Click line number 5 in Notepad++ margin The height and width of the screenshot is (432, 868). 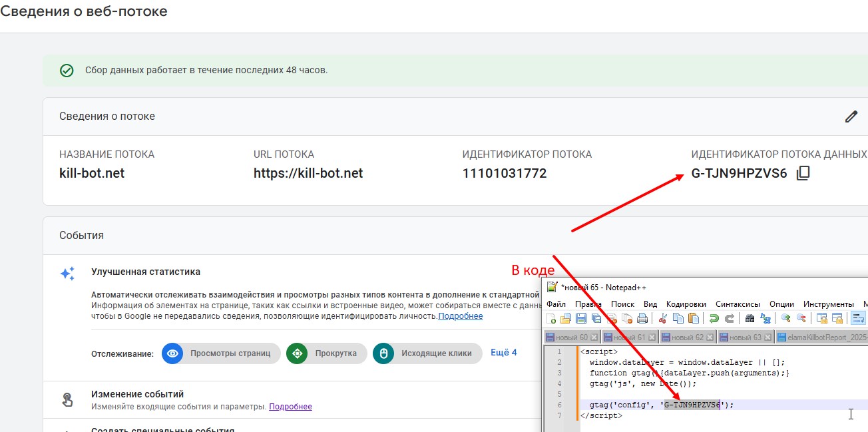pyautogui.click(x=560, y=394)
